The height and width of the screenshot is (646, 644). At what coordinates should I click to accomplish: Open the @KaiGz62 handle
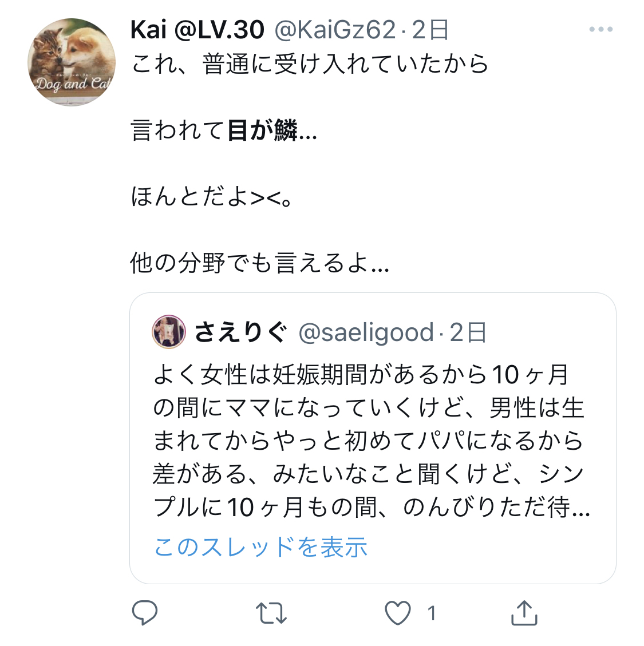click(x=335, y=30)
